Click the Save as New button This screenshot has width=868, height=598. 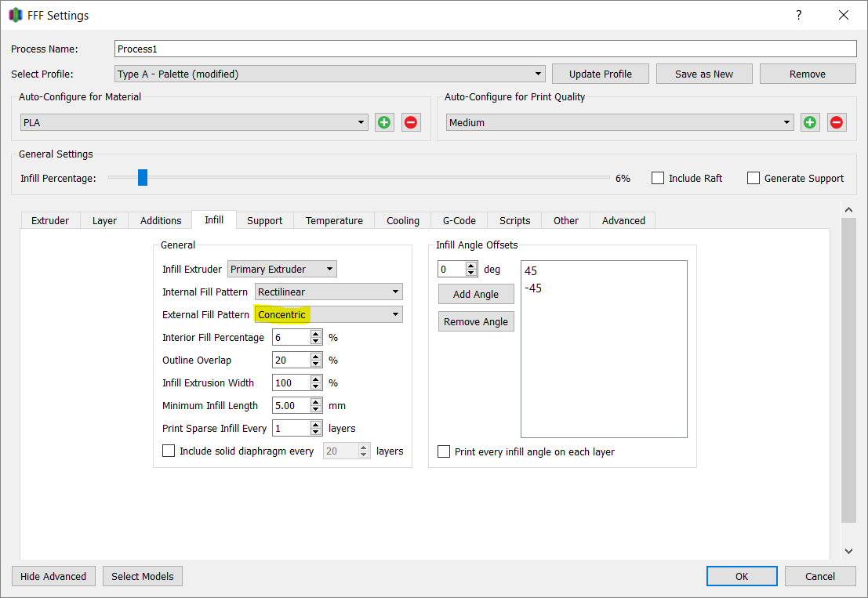pyautogui.click(x=704, y=74)
